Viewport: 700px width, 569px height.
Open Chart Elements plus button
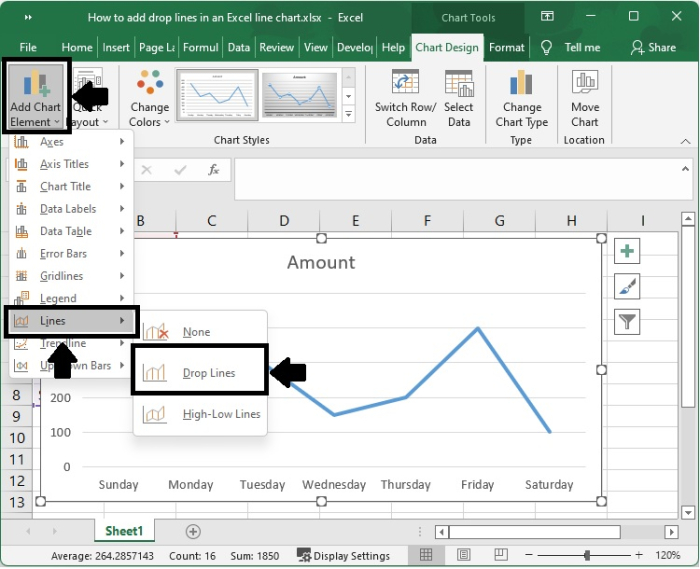627,251
